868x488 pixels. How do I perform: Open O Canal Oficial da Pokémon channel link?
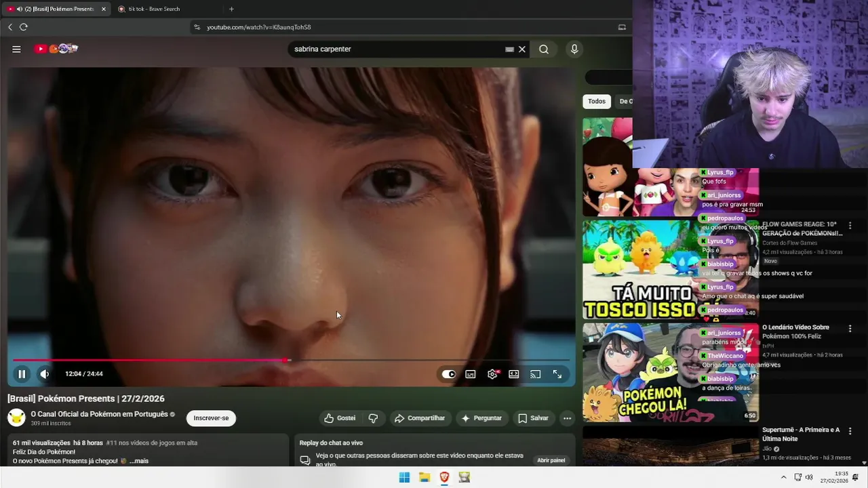click(x=99, y=414)
